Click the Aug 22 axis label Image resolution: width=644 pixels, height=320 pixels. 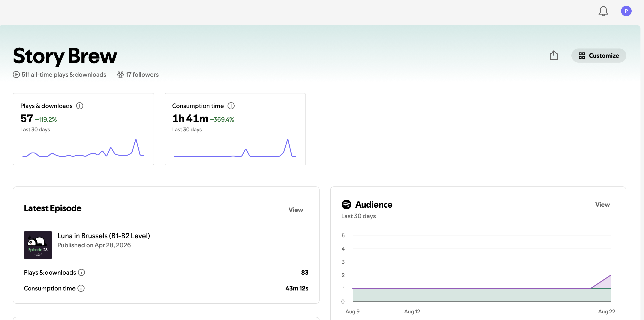(606, 311)
